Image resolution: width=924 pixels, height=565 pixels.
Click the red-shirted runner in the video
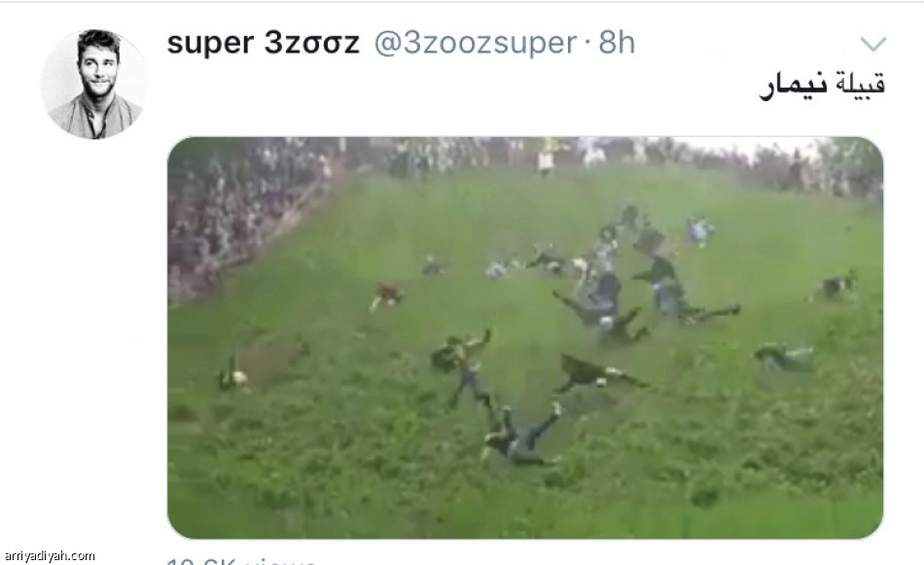click(x=386, y=295)
